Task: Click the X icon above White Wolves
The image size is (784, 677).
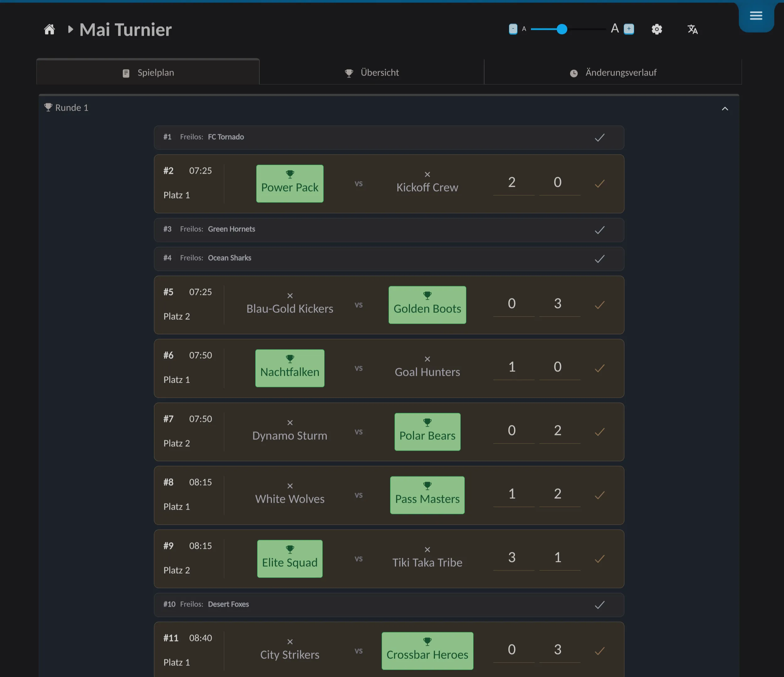Action: click(x=290, y=486)
